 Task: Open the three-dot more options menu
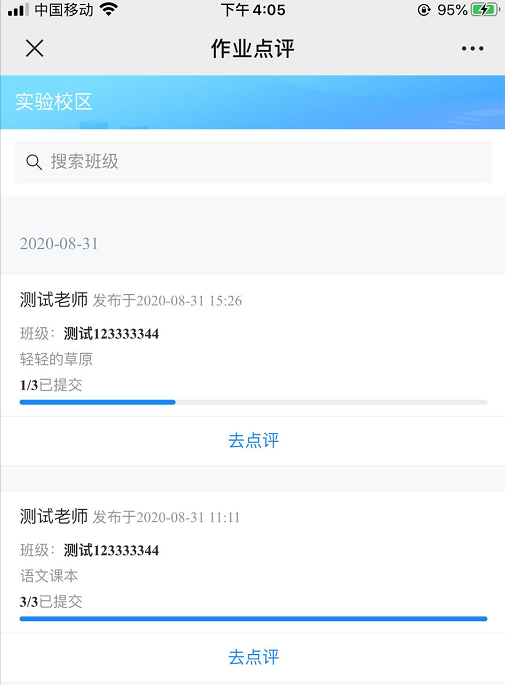point(472,48)
